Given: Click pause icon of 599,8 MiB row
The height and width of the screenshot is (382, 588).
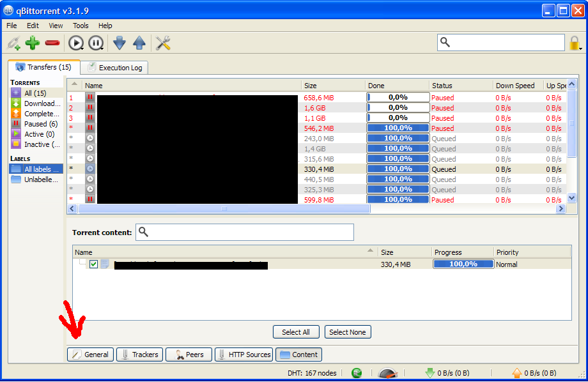Looking at the screenshot, I should pyautogui.click(x=90, y=199).
